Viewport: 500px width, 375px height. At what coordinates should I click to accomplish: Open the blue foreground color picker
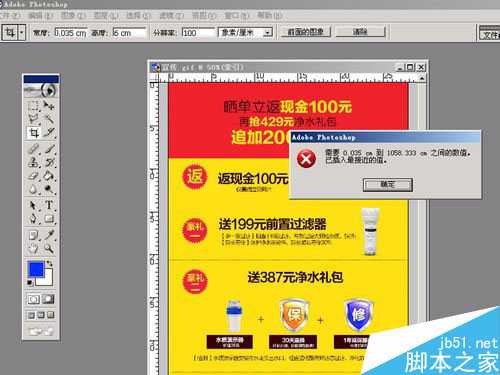click(36, 269)
